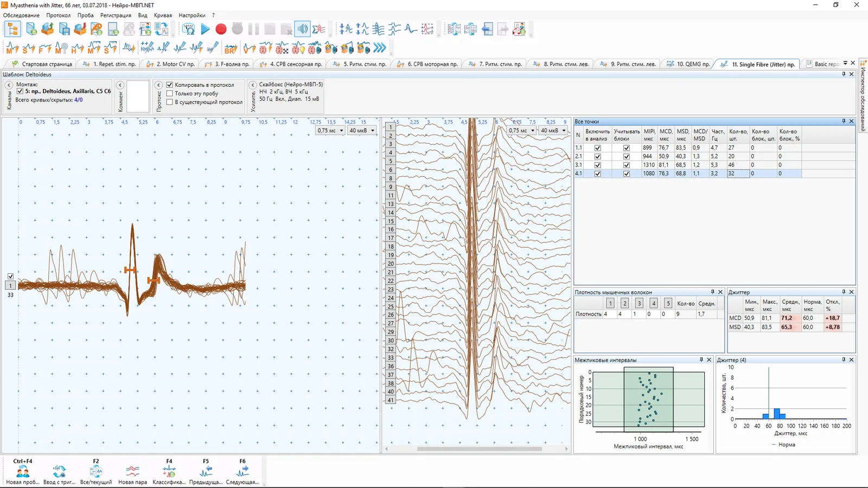
Task: Click the M-wave stimulation test icon
Action: click(x=12, y=48)
